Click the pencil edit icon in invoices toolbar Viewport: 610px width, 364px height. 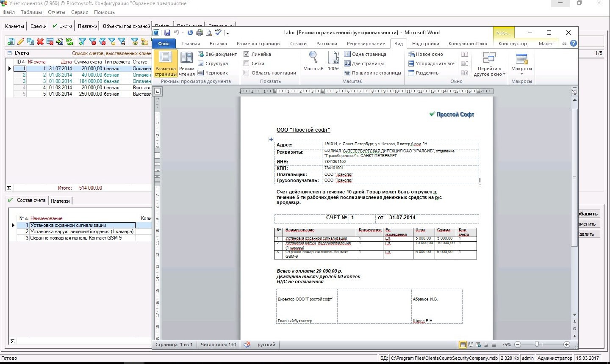(x=20, y=41)
